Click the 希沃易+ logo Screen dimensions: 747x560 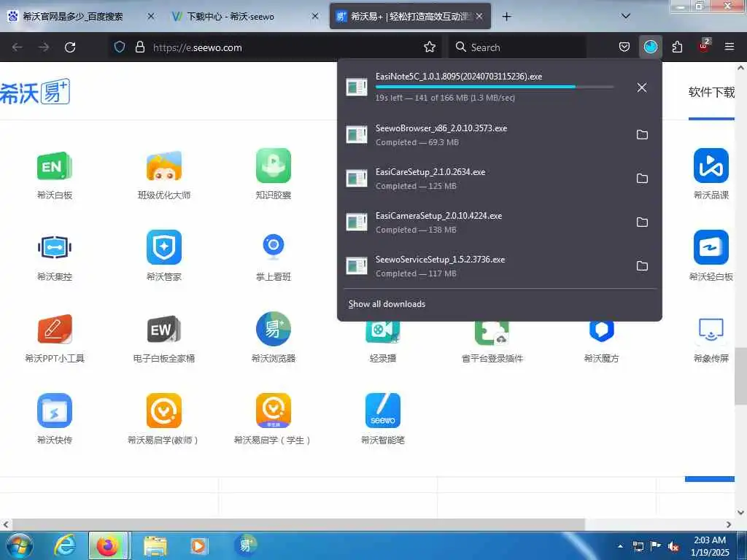(35, 91)
